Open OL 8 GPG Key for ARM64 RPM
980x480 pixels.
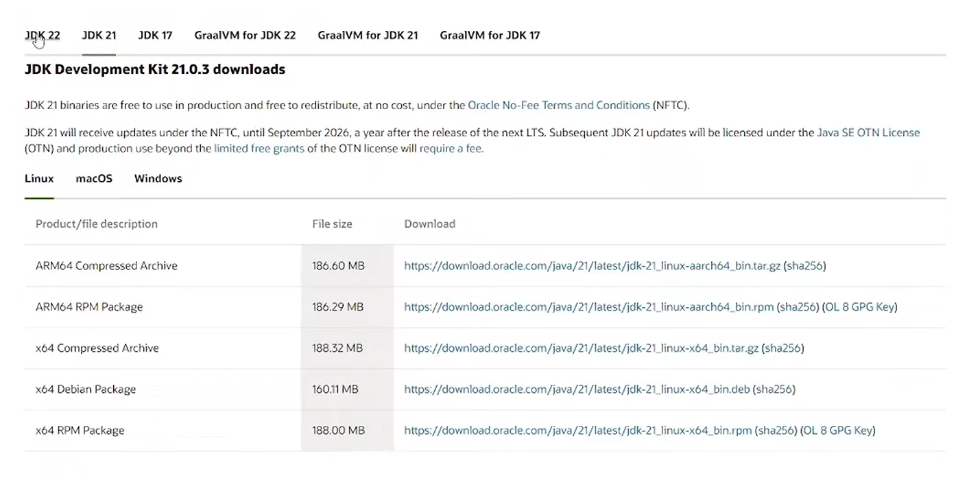point(860,307)
